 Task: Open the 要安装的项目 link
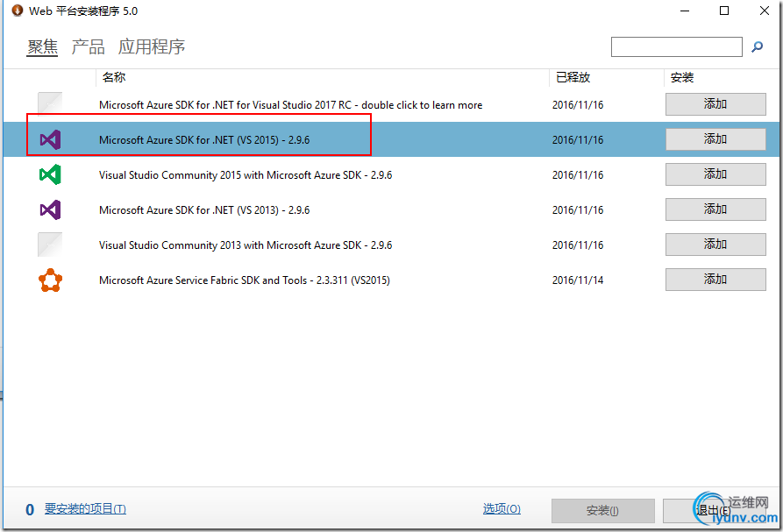click(x=85, y=508)
